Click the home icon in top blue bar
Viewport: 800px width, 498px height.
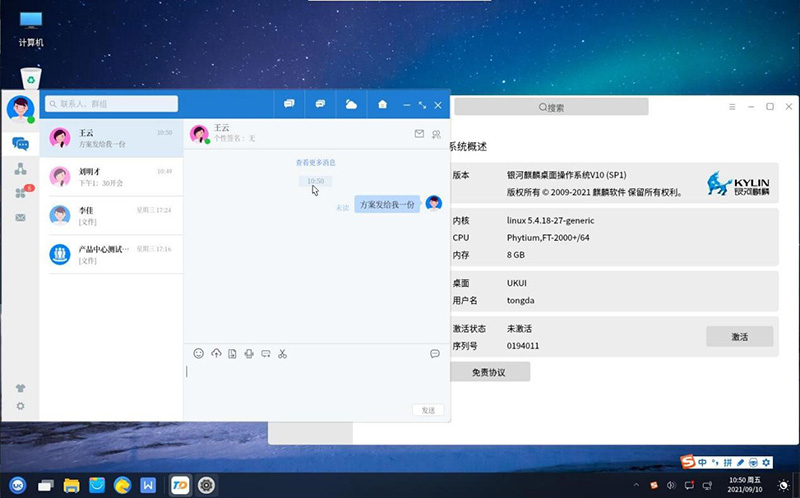[x=382, y=104]
